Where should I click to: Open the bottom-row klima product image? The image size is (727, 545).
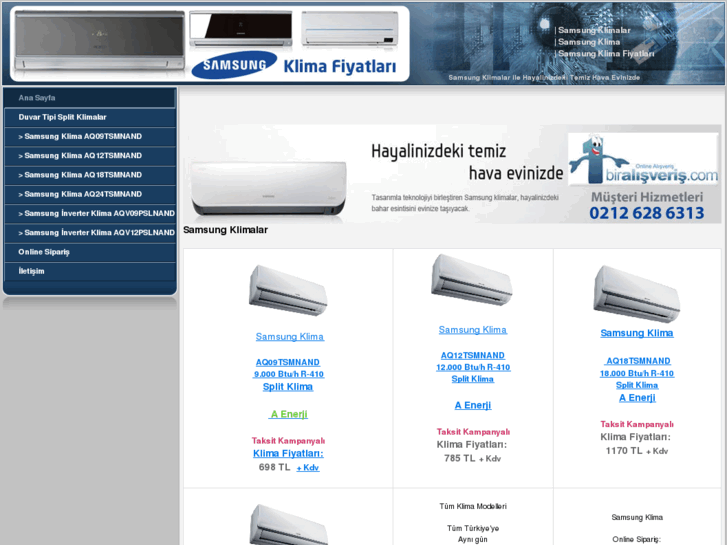pyautogui.click(x=288, y=525)
